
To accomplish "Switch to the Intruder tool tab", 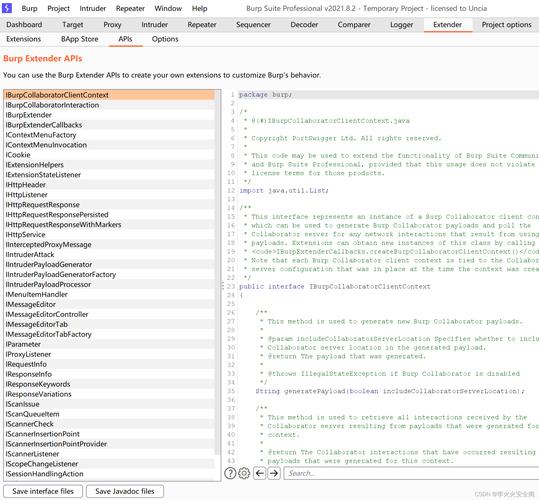I will [x=154, y=25].
